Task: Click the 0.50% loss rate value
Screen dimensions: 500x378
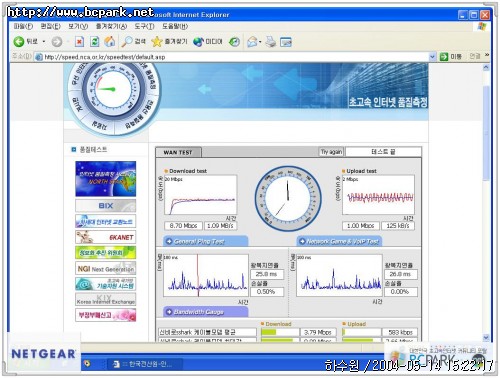Action: (x=267, y=292)
